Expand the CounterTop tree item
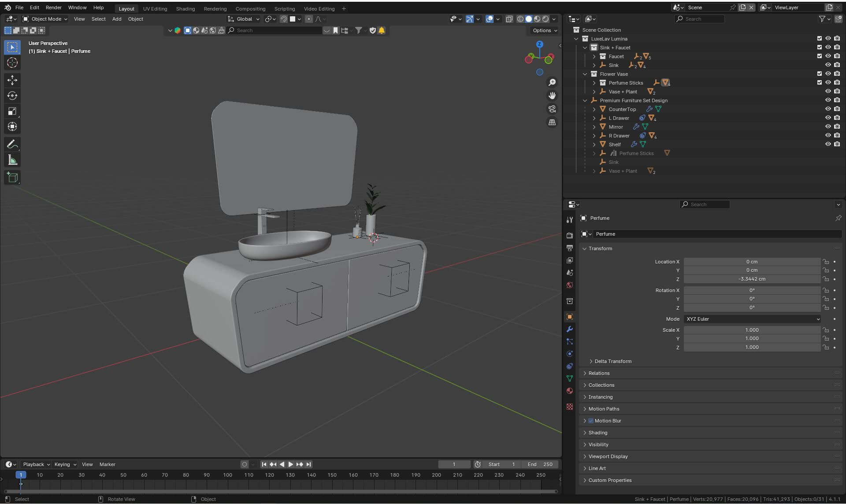The width and height of the screenshot is (846, 504). point(594,109)
